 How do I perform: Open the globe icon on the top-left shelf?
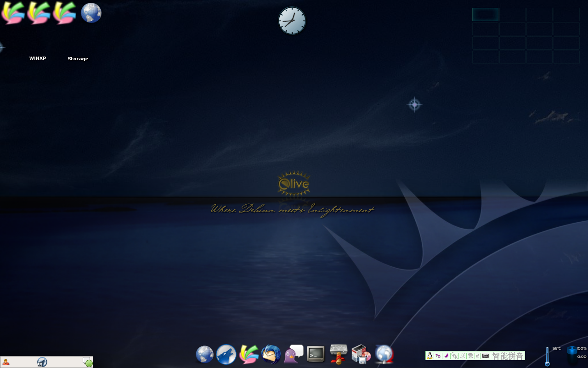coord(91,13)
